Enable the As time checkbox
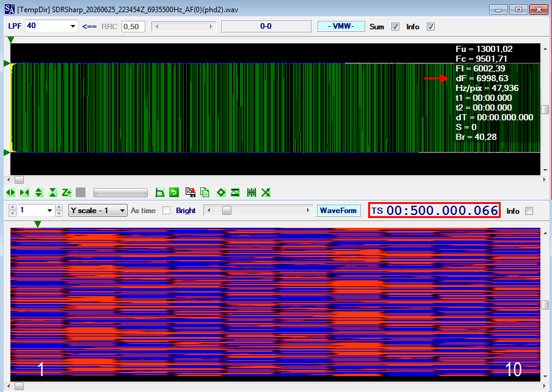Image resolution: width=552 pixels, height=392 pixels. pyautogui.click(x=167, y=211)
